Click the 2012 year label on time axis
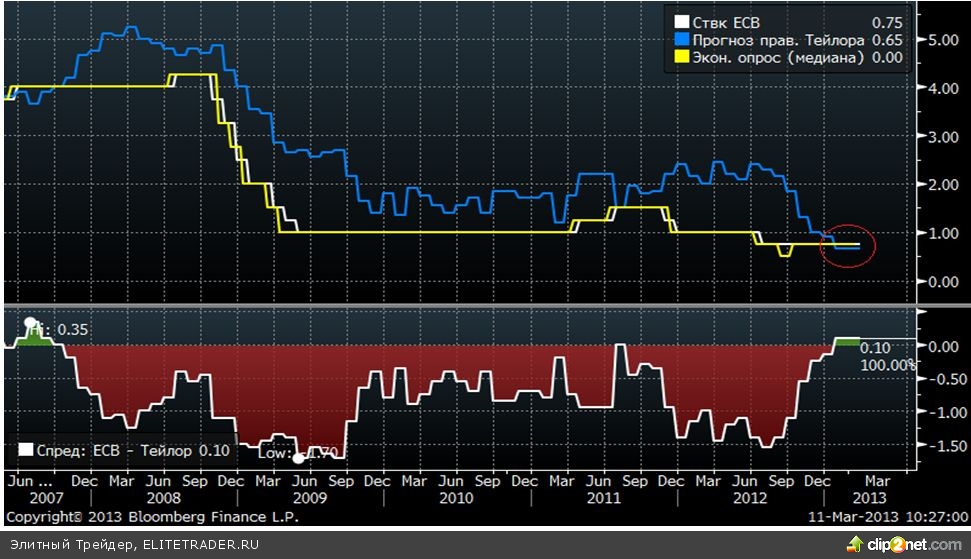 point(748,498)
